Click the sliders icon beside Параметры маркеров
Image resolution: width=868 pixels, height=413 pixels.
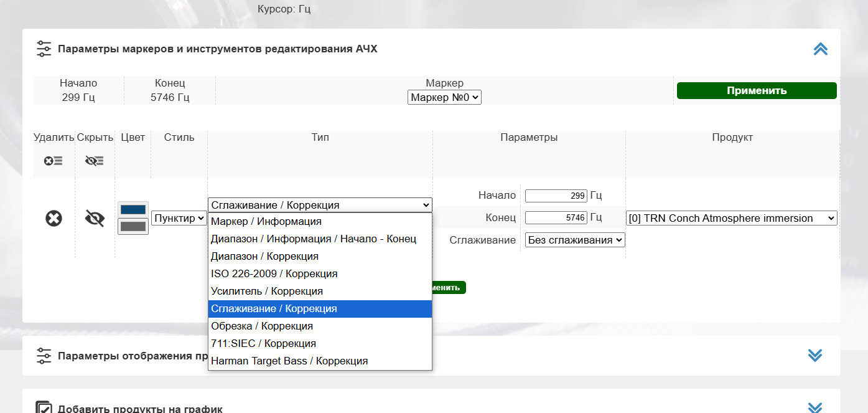pos(44,49)
